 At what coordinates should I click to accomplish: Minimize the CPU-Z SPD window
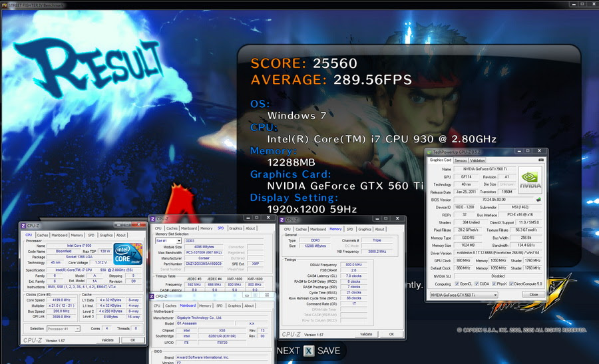[x=248, y=218]
